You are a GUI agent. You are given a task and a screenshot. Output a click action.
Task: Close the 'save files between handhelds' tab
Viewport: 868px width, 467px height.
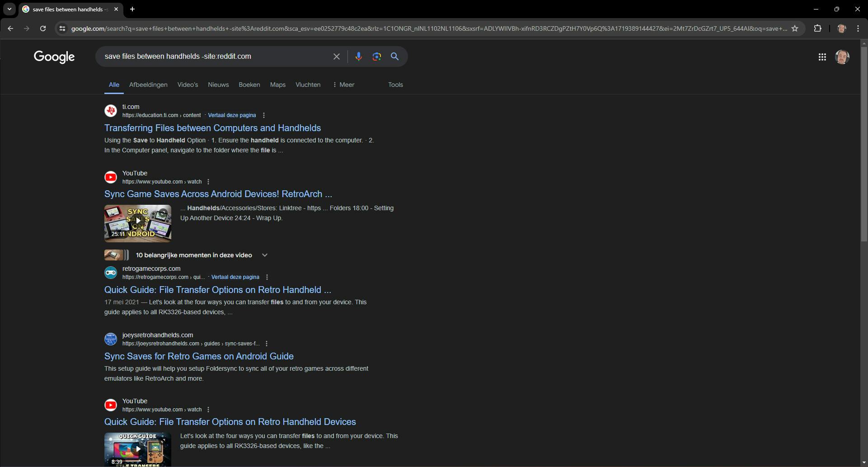(x=116, y=9)
